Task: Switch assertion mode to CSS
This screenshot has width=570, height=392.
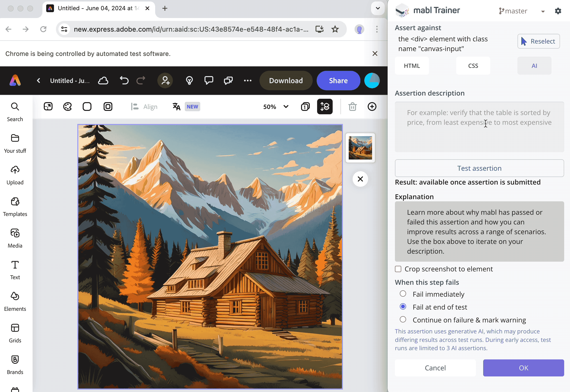Action: [473, 66]
